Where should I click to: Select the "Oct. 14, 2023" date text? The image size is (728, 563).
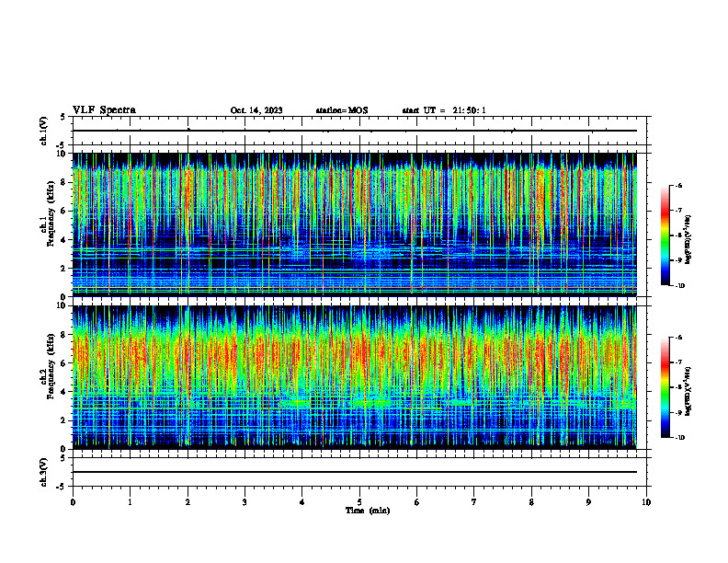(256, 110)
